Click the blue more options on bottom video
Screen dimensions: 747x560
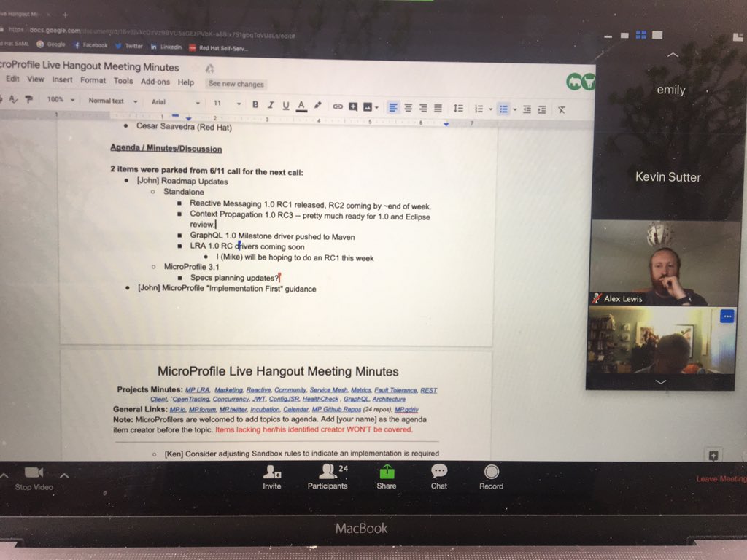click(727, 316)
